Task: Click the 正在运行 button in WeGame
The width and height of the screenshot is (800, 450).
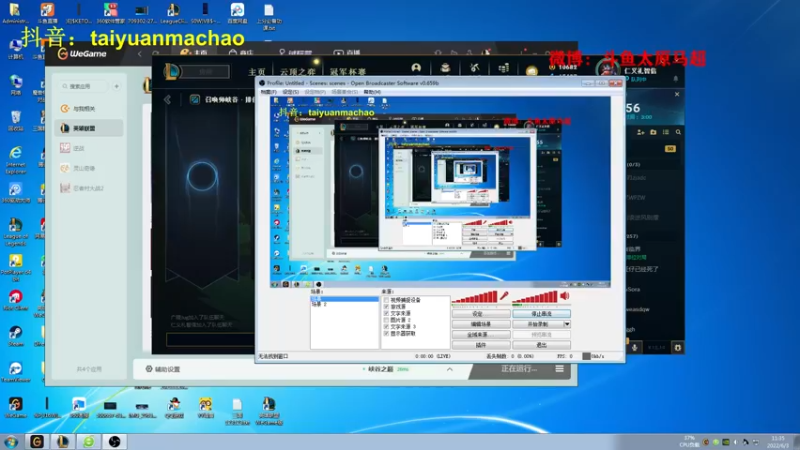Action: point(519,369)
